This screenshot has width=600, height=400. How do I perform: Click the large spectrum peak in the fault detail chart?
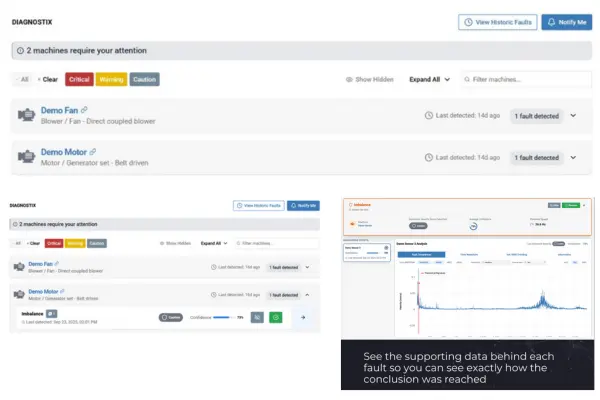pos(543,299)
